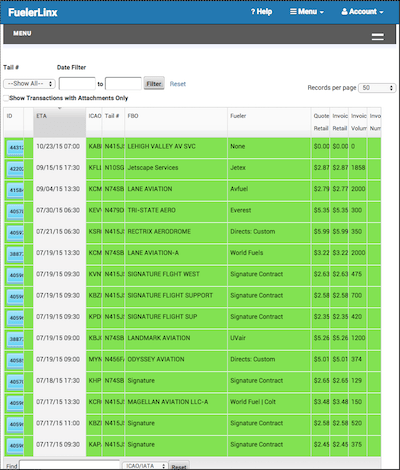Sort by the ICAO column header
This screenshot has width=400, height=470.
(94, 122)
